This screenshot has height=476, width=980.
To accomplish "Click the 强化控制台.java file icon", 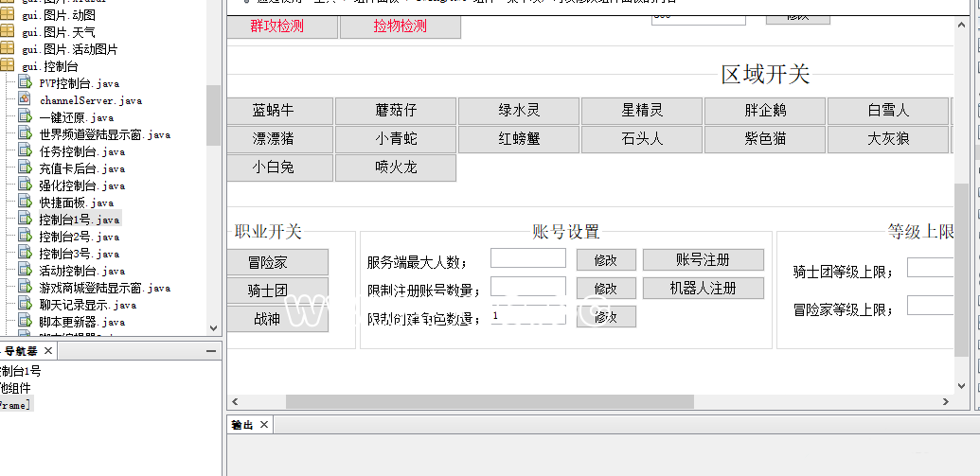I will point(25,185).
